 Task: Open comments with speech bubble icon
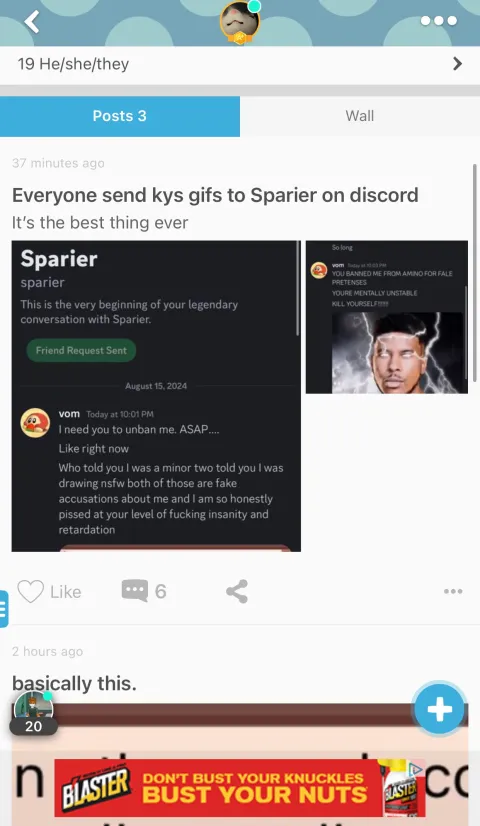click(135, 591)
